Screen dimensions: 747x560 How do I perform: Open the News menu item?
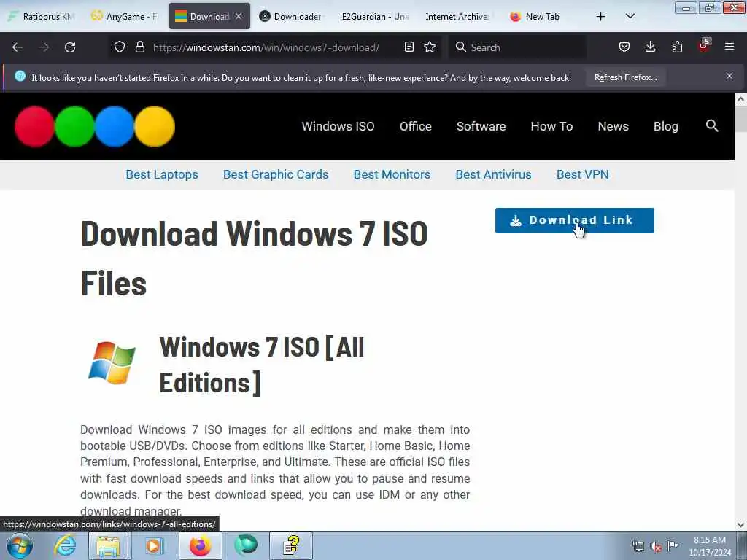tap(613, 126)
